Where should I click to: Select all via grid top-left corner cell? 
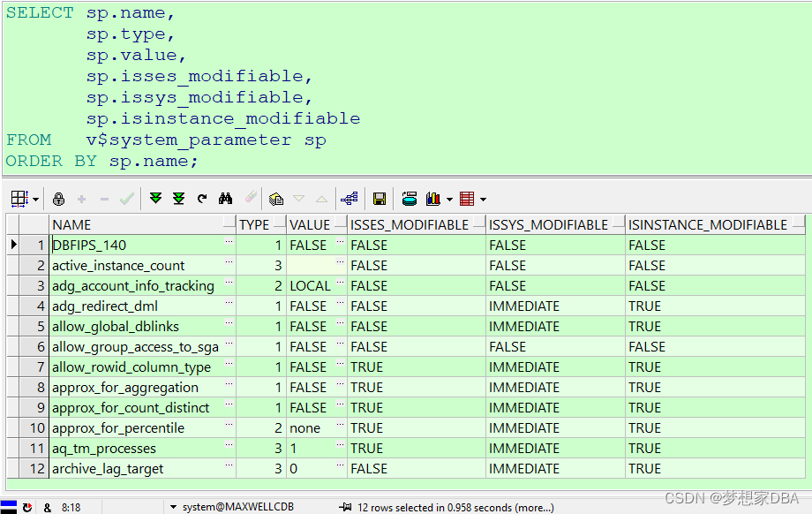(x=13, y=225)
